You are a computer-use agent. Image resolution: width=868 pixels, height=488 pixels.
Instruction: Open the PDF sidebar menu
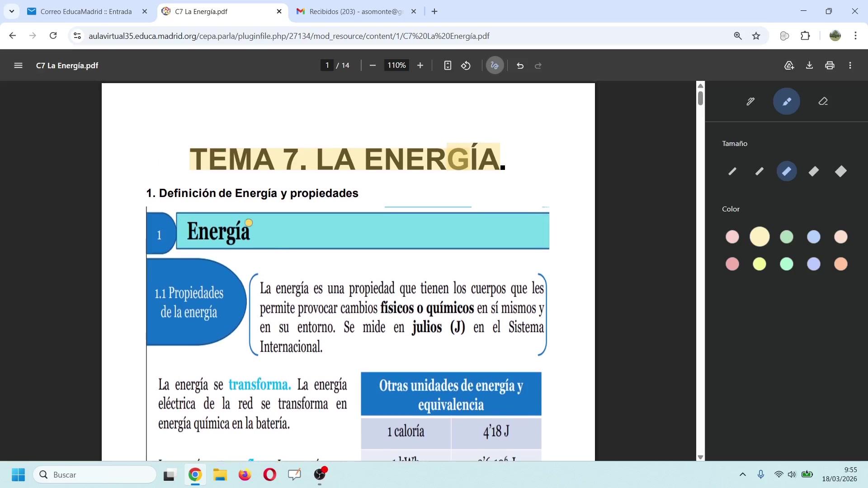coord(18,66)
